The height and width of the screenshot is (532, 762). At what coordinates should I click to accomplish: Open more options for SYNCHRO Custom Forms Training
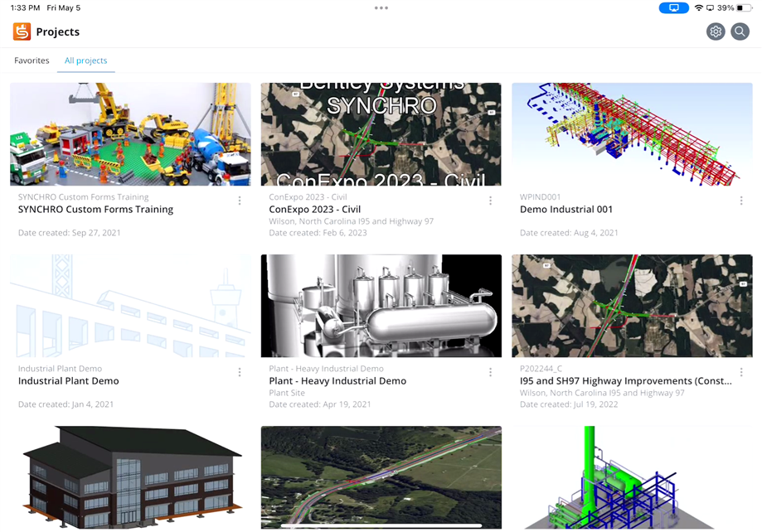click(x=240, y=201)
